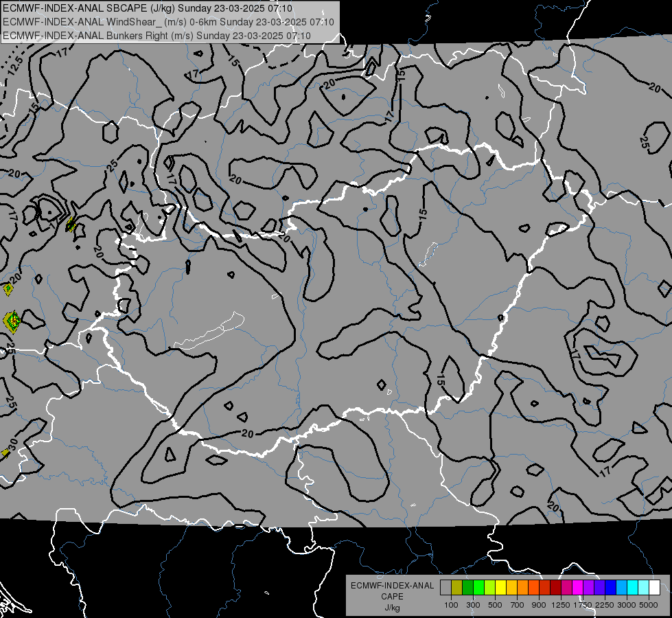Select the cyan legend swatch
Image resolution: width=672 pixels, height=618 pixels.
click(x=633, y=588)
